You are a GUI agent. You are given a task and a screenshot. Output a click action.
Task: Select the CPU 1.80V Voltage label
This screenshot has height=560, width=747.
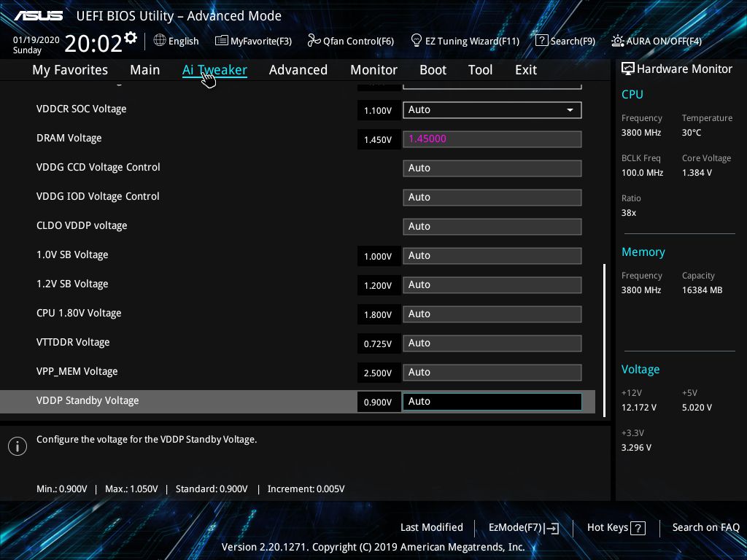(79, 314)
